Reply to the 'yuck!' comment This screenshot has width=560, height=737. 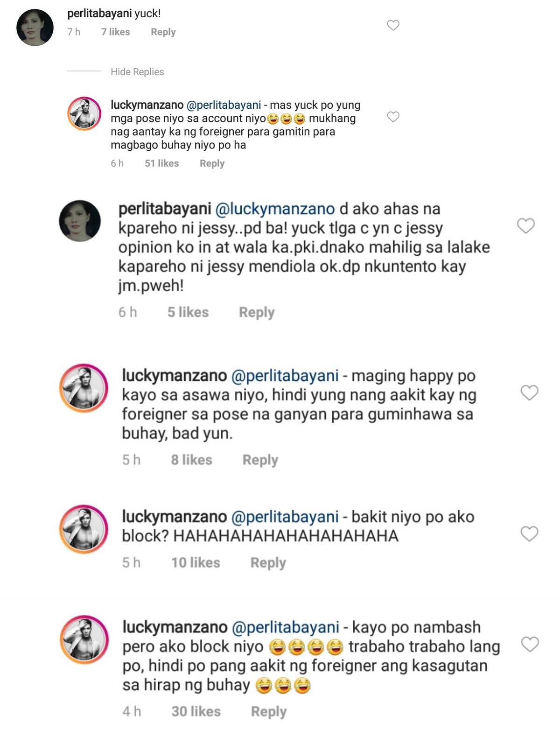point(163,32)
